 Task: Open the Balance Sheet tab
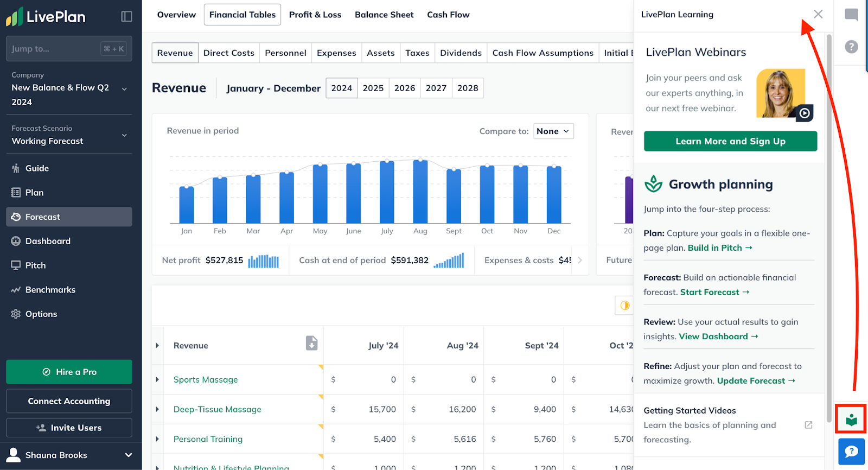pos(384,15)
